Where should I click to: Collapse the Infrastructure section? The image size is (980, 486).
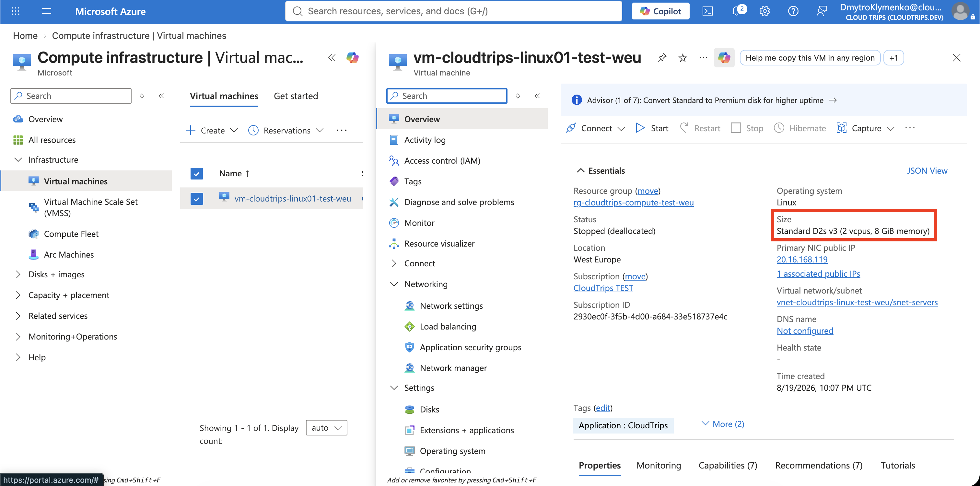pos(18,160)
